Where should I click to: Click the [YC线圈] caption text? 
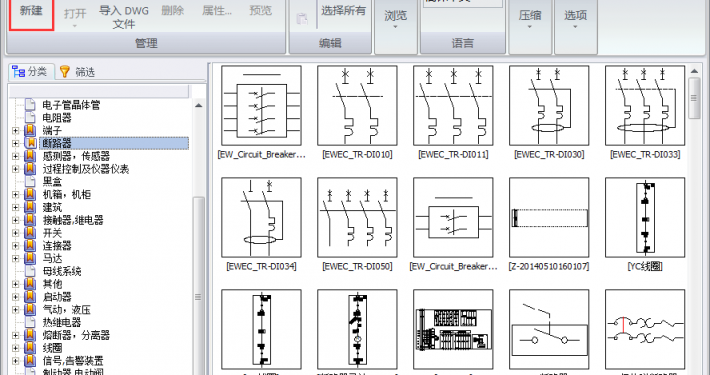point(645,267)
